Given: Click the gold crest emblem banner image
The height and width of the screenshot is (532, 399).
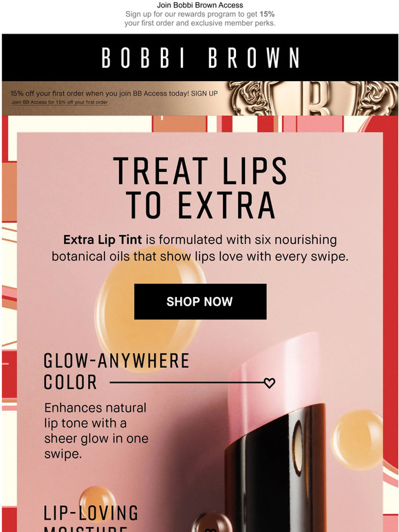Looking at the screenshot, I should 313,98.
